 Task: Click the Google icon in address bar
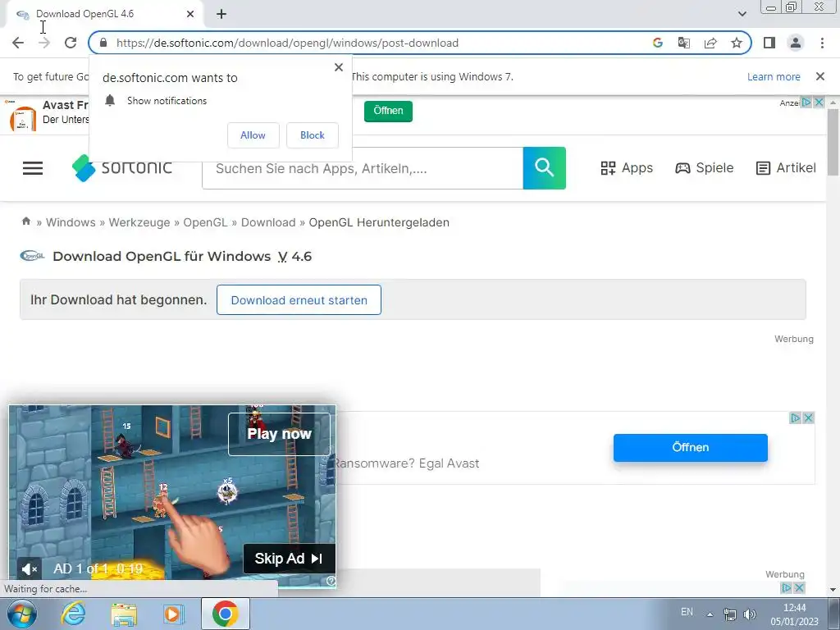[658, 43]
